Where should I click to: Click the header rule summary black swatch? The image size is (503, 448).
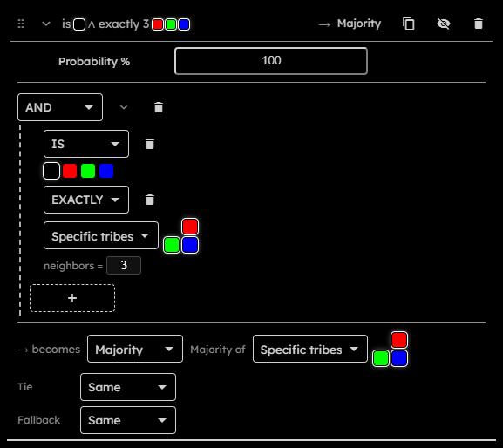coord(79,24)
